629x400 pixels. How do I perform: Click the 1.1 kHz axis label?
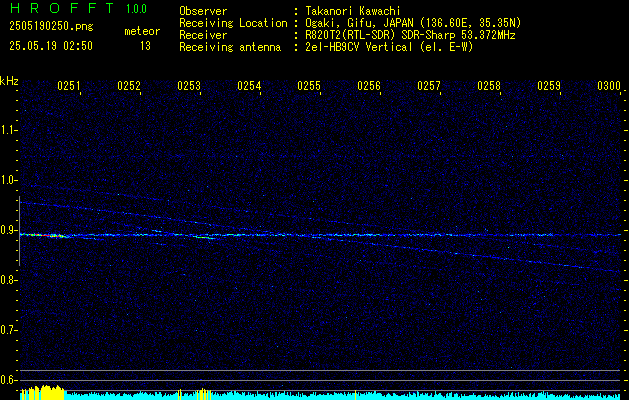(x=7, y=130)
